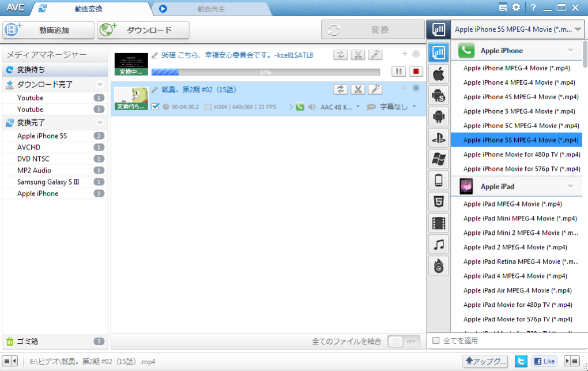Click the ダウンロード button
This screenshot has height=371, width=588.
click(144, 30)
